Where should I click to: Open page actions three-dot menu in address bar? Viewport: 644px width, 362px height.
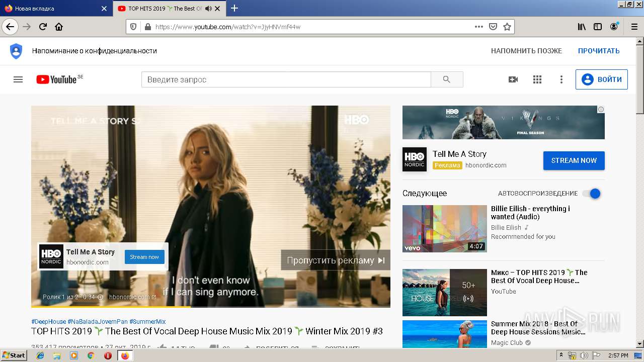(x=479, y=27)
